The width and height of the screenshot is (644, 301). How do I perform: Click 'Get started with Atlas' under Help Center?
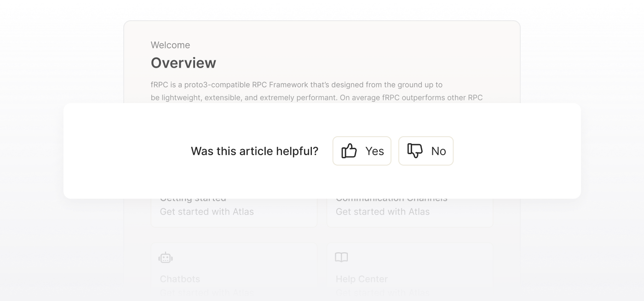(x=383, y=292)
